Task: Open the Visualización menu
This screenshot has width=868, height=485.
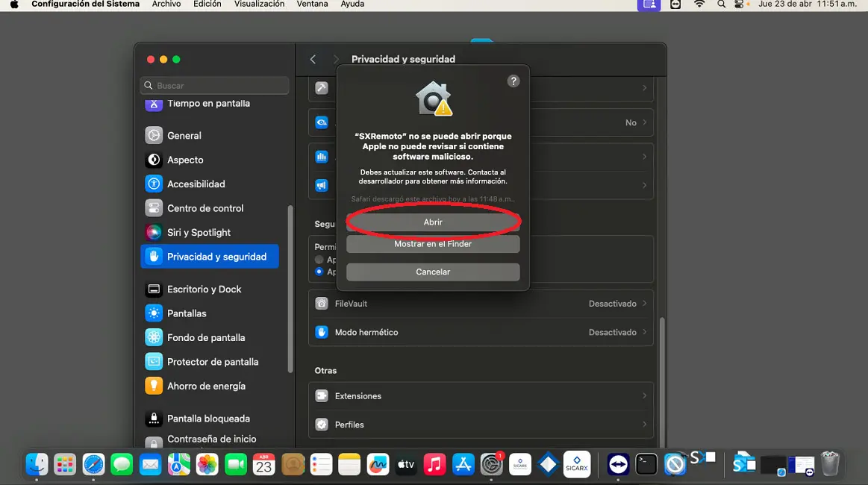Action: click(x=259, y=4)
